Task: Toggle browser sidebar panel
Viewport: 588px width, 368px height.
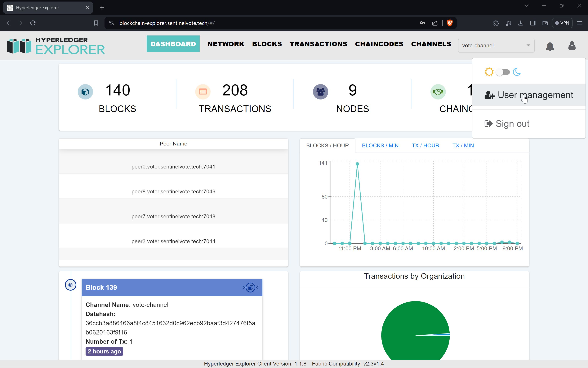Action: coord(533,23)
